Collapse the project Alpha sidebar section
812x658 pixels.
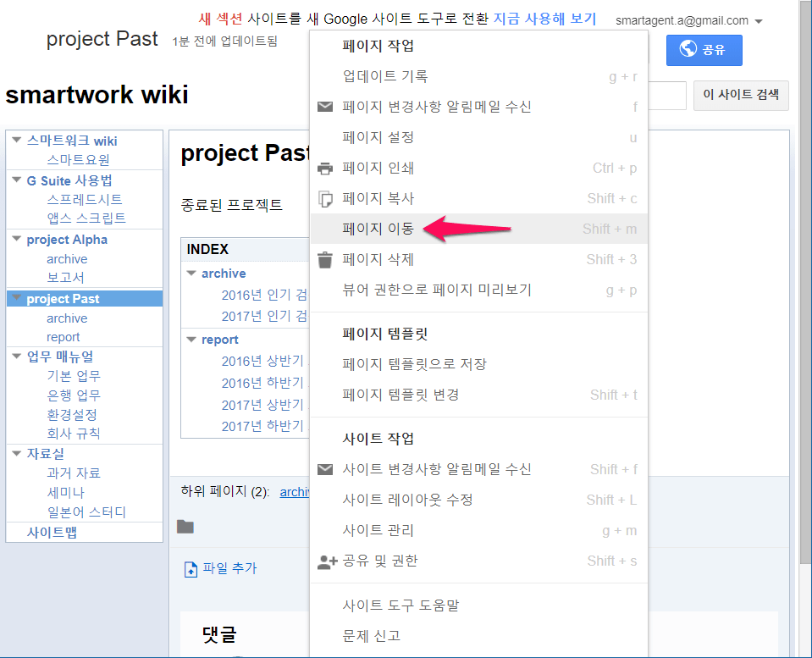click(x=17, y=240)
